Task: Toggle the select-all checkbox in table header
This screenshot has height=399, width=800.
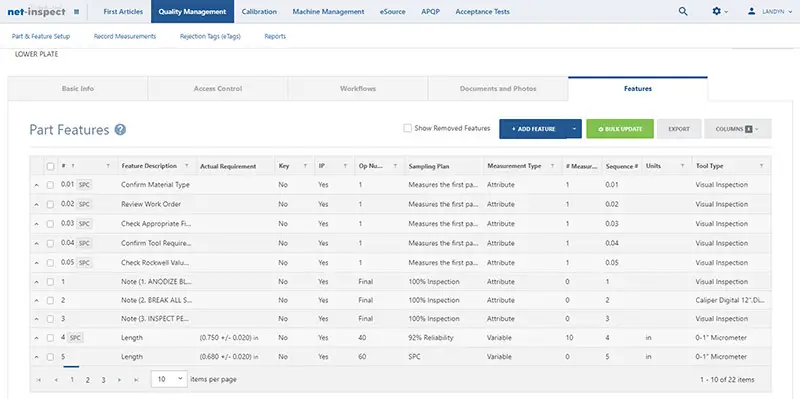Action: click(50, 166)
